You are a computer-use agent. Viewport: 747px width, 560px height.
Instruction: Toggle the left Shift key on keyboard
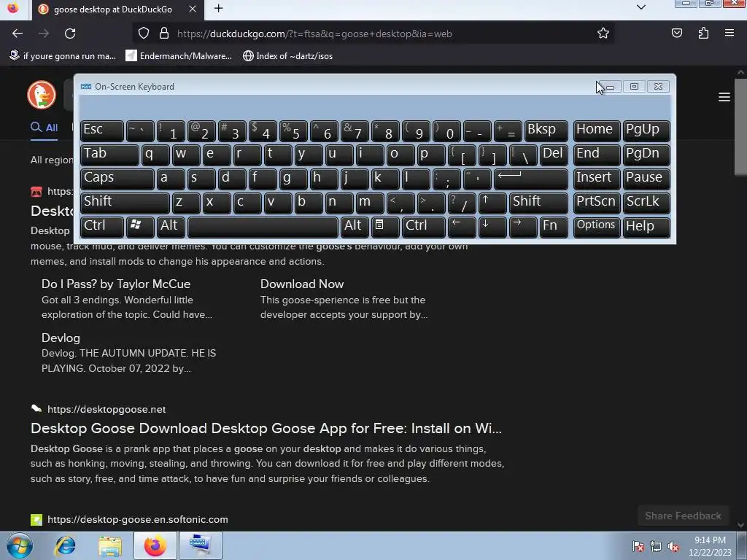click(x=125, y=203)
